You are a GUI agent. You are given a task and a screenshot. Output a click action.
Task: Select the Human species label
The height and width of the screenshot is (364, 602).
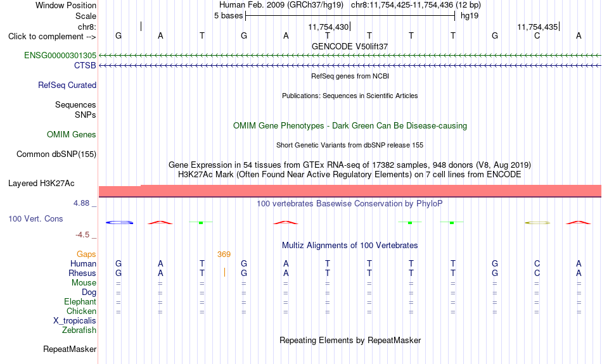click(83, 264)
